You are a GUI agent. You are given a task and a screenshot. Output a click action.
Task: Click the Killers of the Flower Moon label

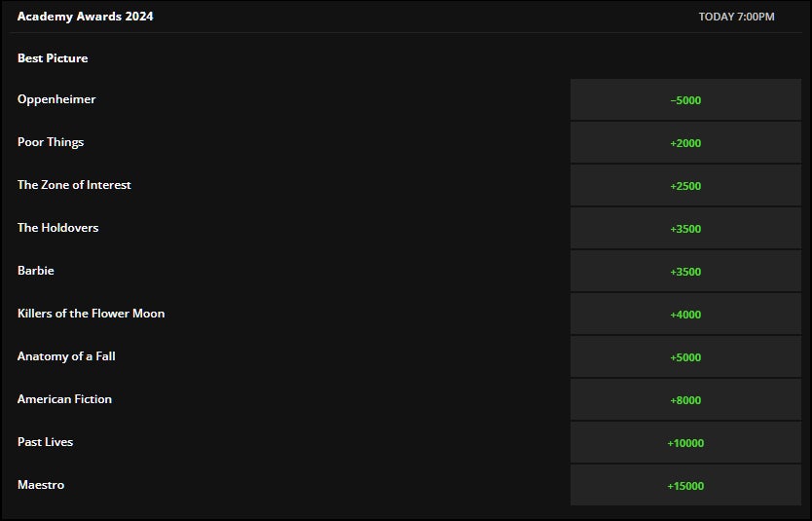point(91,314)
